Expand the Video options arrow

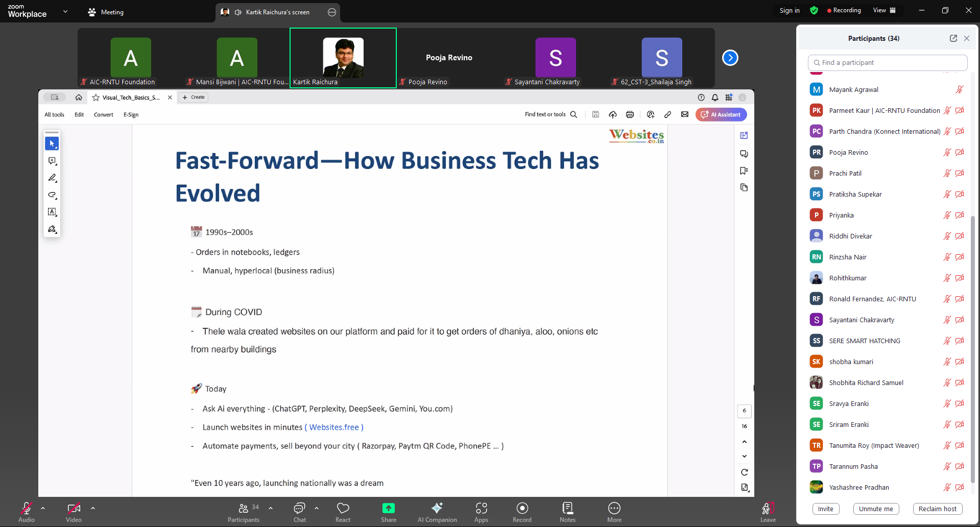coord(93,508)
